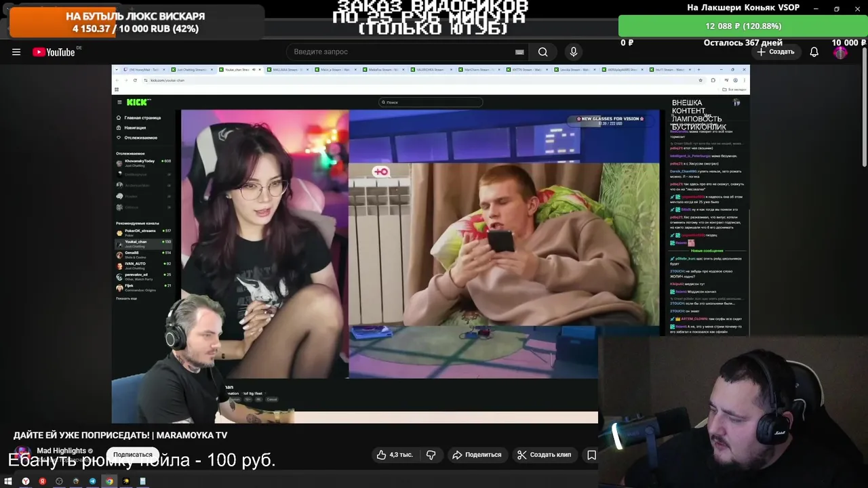Like the video with thumbs-up 4,3 тыс.

click(x=395, y=455)
